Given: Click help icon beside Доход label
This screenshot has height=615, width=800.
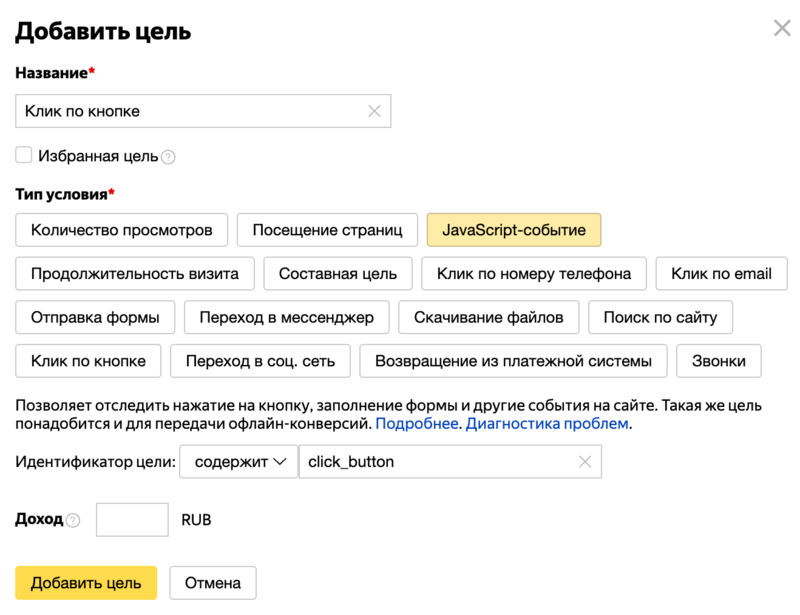Looking at the screenshot, I should [72, 521].
